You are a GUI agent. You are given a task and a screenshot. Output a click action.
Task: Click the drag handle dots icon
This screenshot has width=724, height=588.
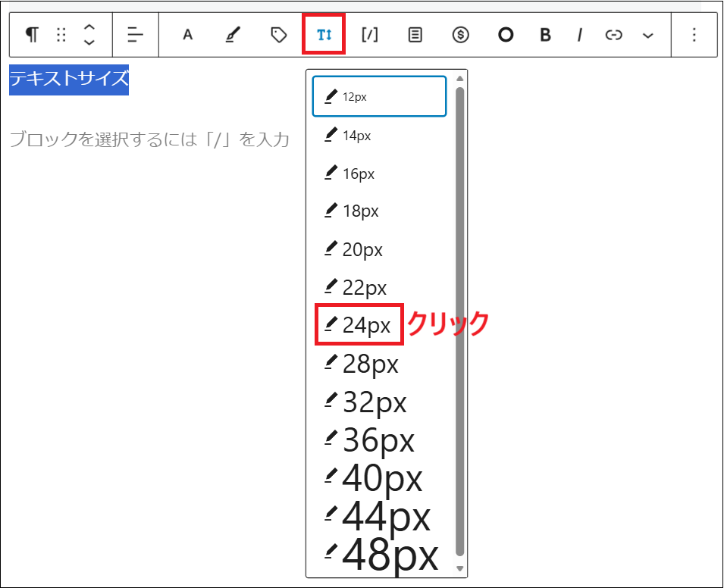[61, 35]
